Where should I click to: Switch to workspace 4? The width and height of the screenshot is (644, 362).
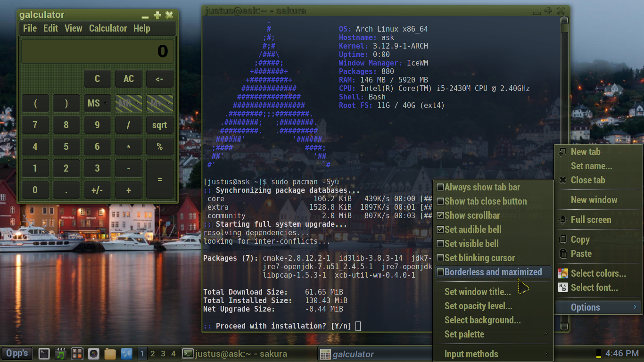click(x=173, y=354)
